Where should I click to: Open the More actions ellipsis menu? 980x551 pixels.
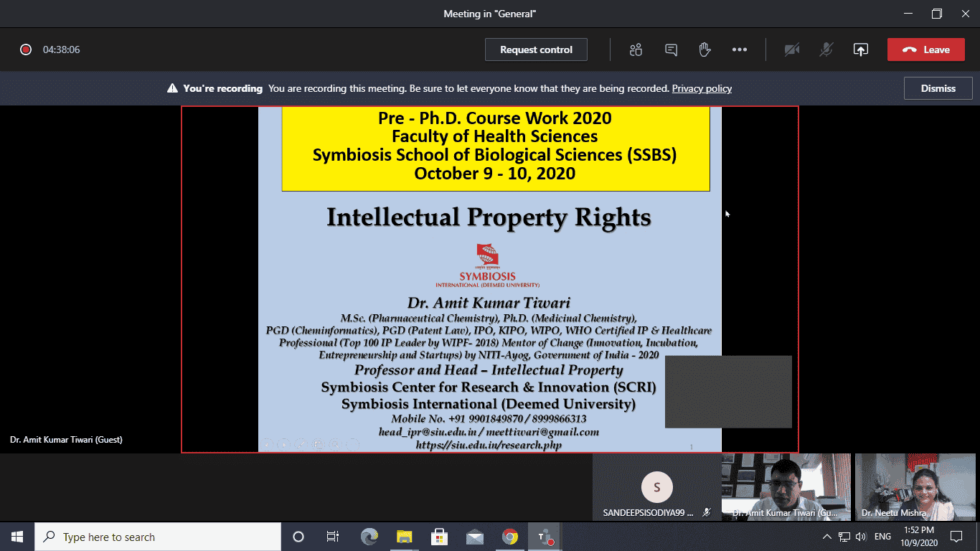(740, 50)
